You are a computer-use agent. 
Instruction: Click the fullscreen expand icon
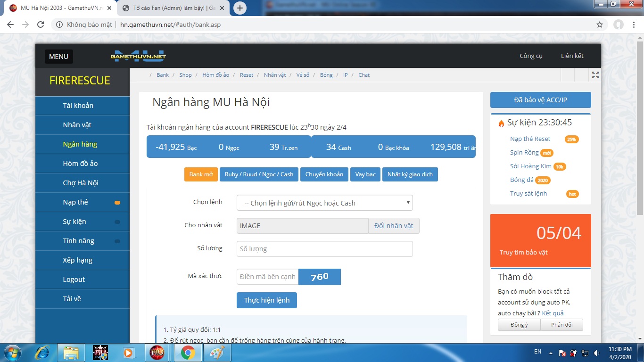595,75
